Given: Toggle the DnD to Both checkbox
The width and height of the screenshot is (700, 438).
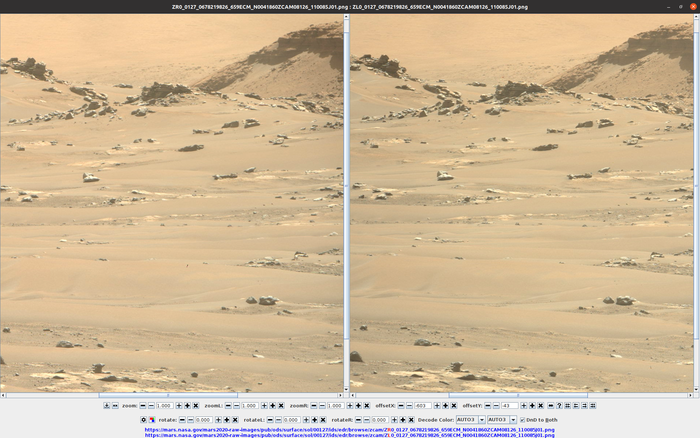Looking at the screenshot, I should tap(523, 420).
